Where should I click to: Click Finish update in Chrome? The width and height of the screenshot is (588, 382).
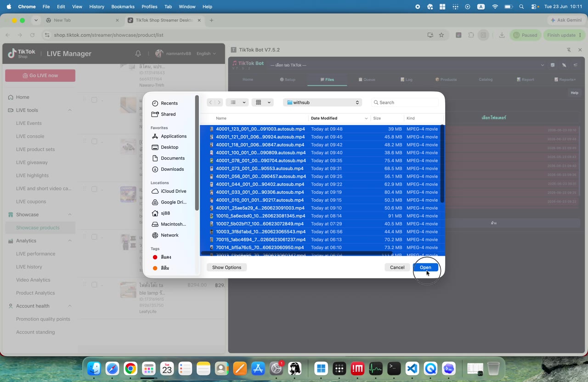(564, 35)
